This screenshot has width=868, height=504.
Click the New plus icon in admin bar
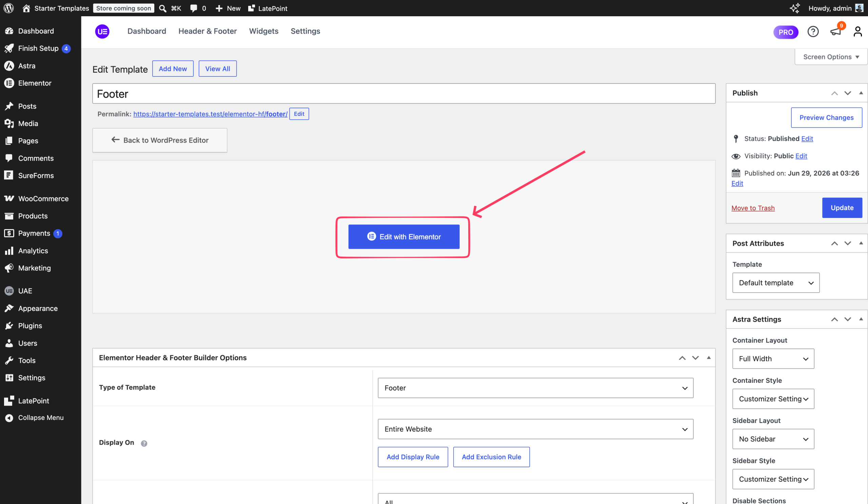click(x=219, y=8)
